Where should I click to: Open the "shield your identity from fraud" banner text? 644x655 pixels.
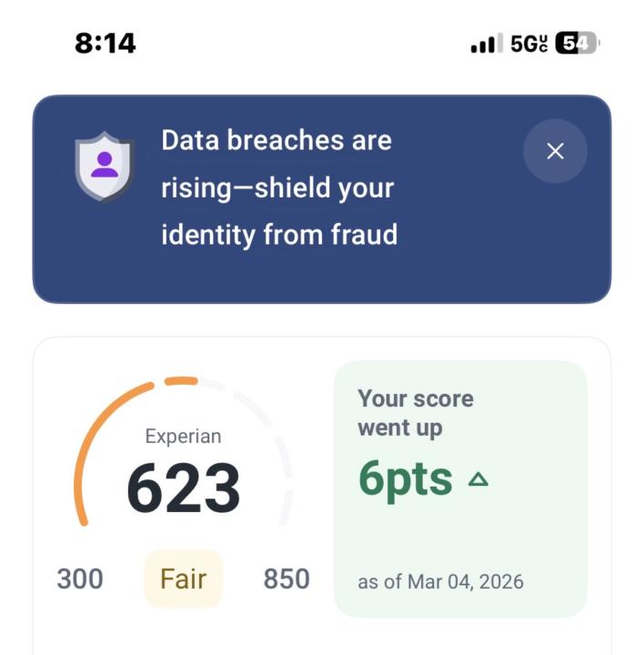pos(278,188)
